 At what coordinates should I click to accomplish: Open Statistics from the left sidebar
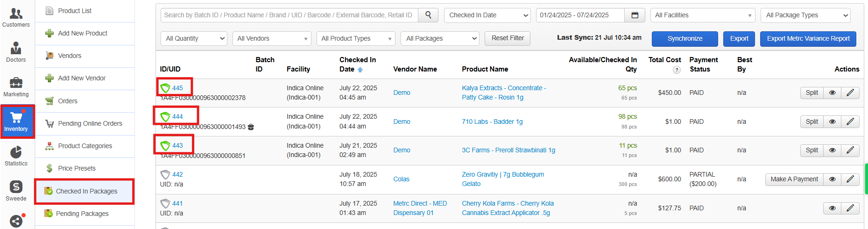[16, 156]
